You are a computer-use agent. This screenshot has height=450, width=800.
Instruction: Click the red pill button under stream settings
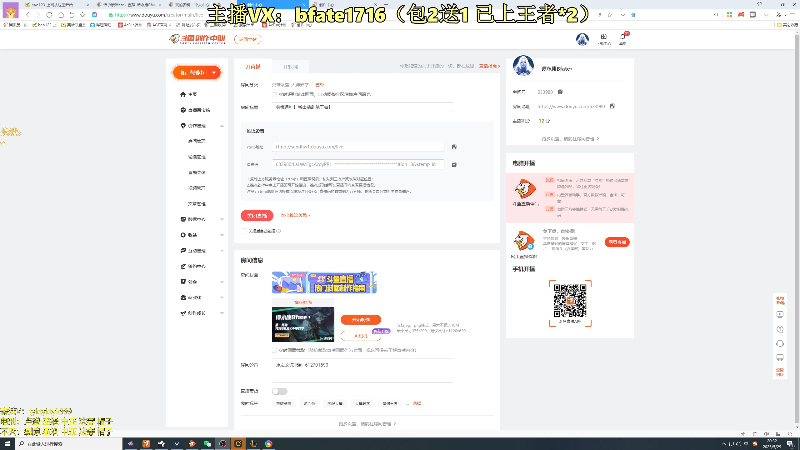257,216
